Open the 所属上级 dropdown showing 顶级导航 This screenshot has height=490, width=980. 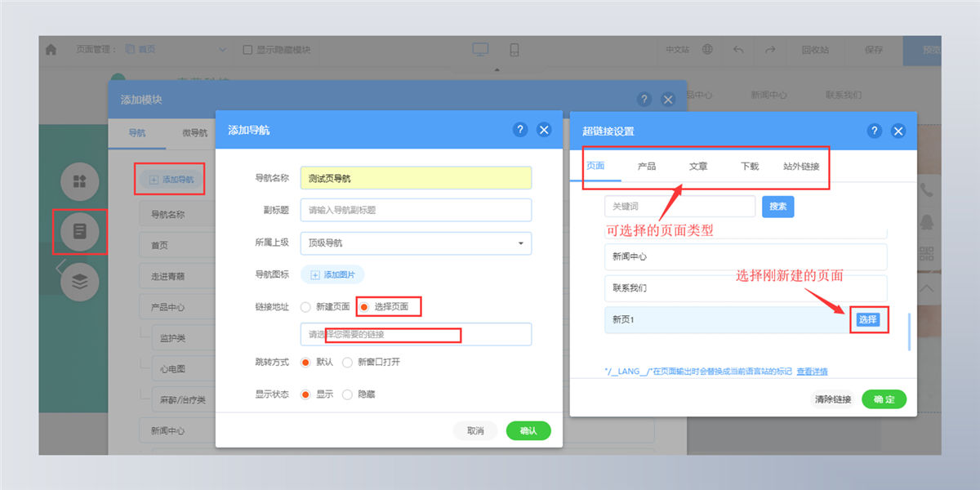coord(416,243)
